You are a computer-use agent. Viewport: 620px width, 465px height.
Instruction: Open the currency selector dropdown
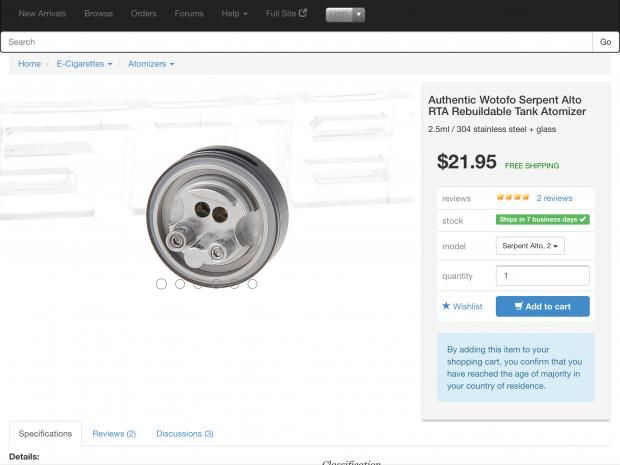tap(345, 15)
